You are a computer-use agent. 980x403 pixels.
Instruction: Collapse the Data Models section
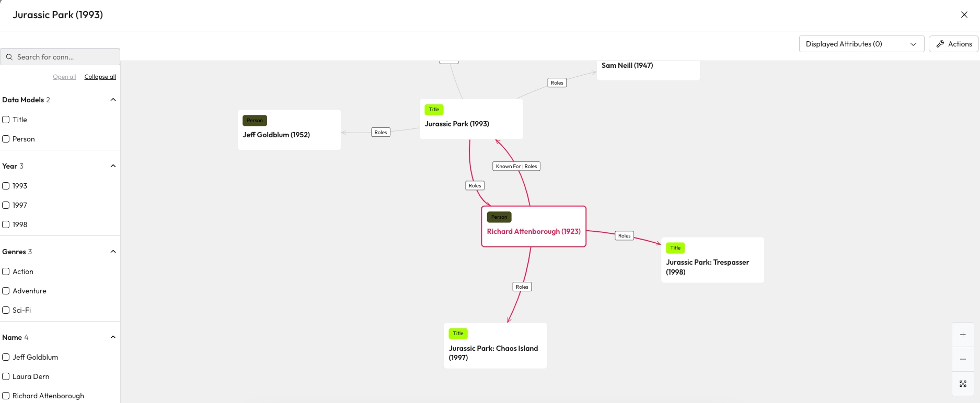pyautogui.click(x=113, y=100)
